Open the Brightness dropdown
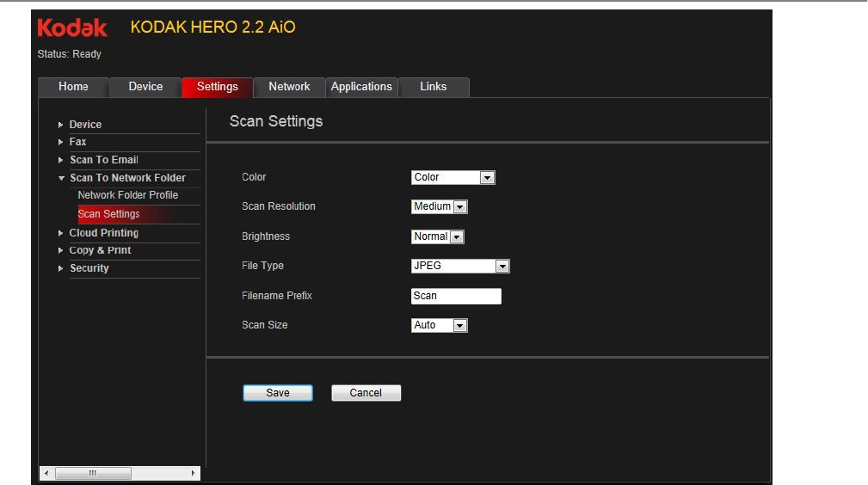Viewport: 868px width, 485px height. tap(437, 236)
